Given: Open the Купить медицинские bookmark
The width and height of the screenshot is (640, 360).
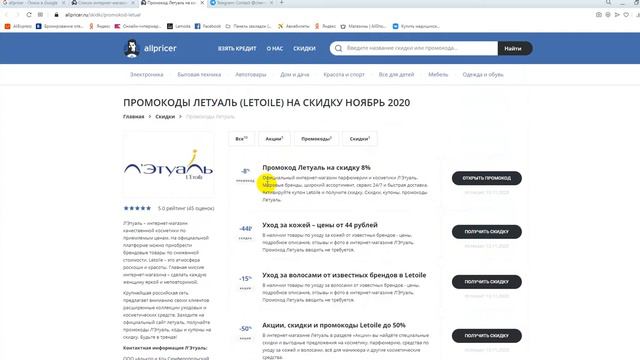Looking at the screenshot, I should [416, 26].
